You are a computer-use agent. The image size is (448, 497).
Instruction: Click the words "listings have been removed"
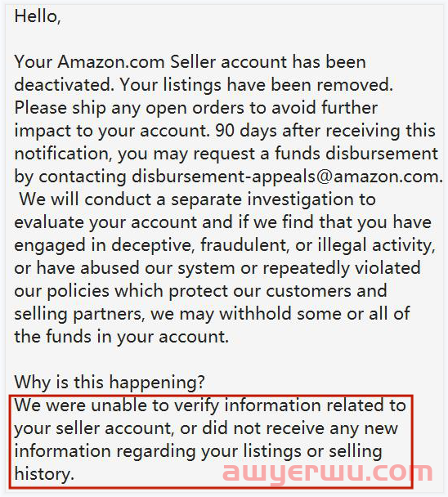pos(278,85)
